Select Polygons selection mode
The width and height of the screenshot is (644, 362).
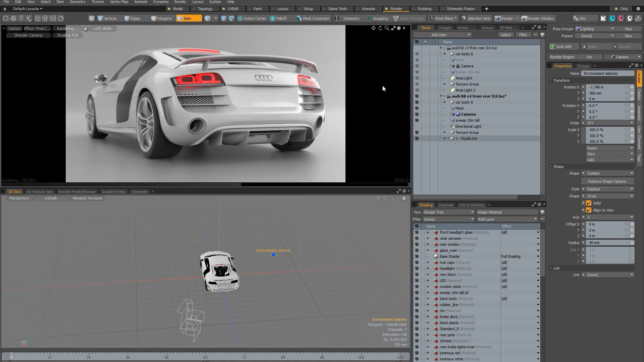(161, 18)
